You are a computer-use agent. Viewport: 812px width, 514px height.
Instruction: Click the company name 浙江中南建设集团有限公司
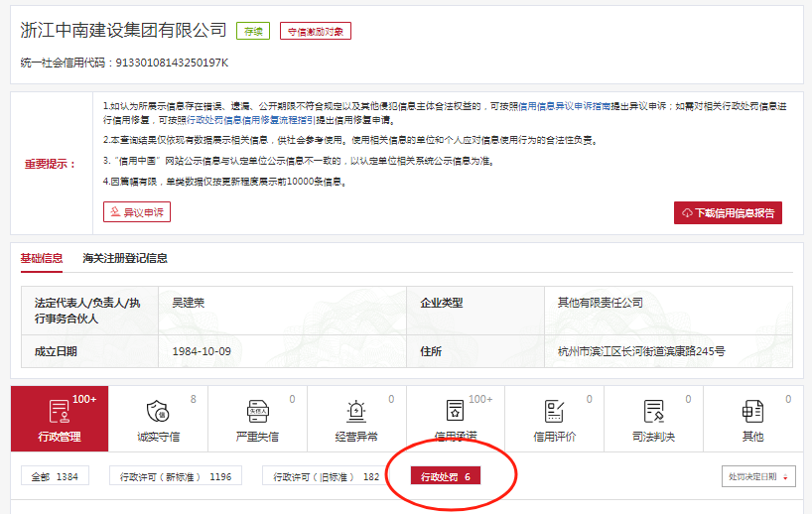point(123,30)
